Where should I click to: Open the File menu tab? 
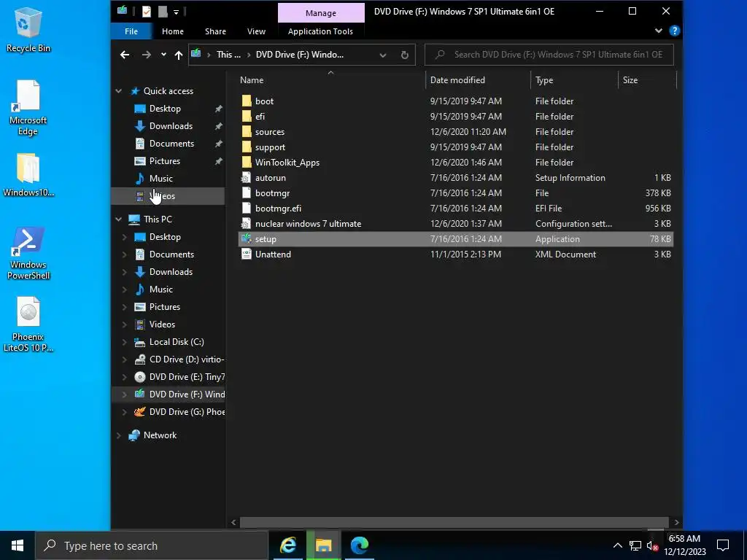(x=131, y=31)
